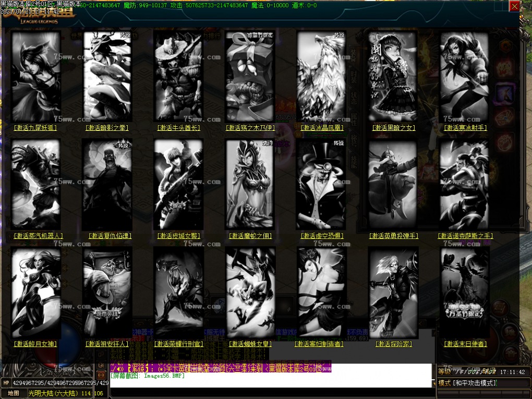Click the 激活黑暗之女 link
Image resolution: width=532 pixels, height=399 pixels.
(x=394, y=128)
